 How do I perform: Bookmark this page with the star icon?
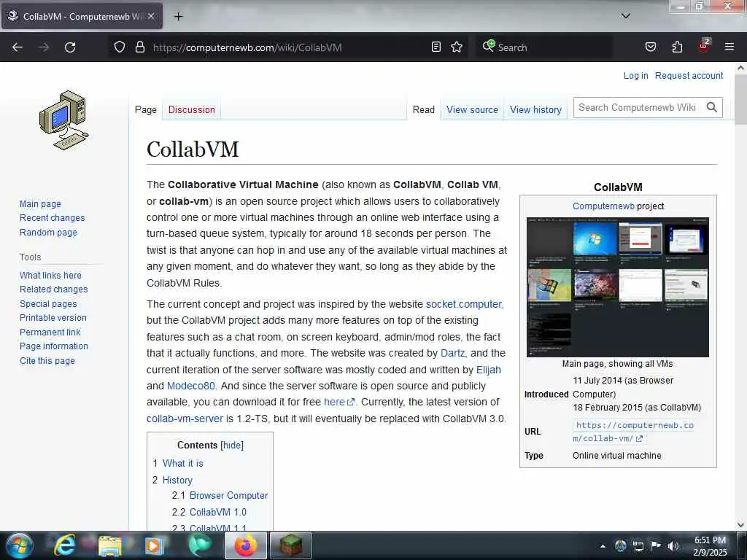(457, 47)
